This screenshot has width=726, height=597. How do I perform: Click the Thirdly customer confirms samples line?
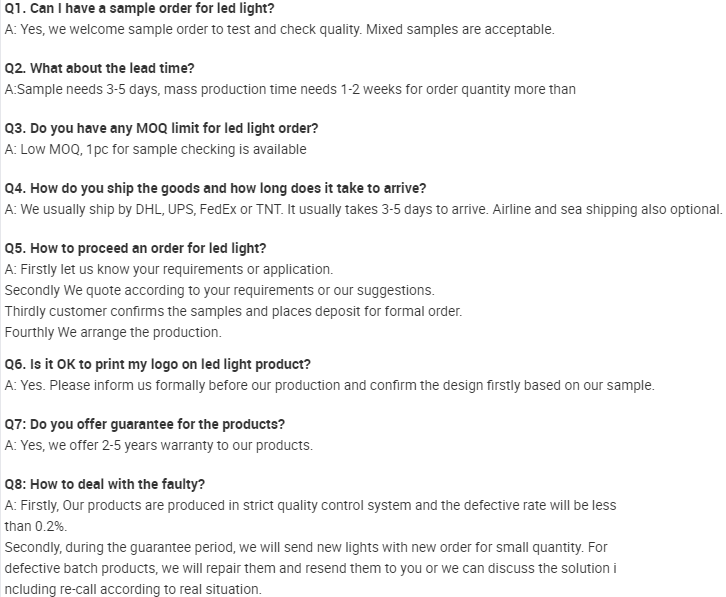(x=234, y=311)
